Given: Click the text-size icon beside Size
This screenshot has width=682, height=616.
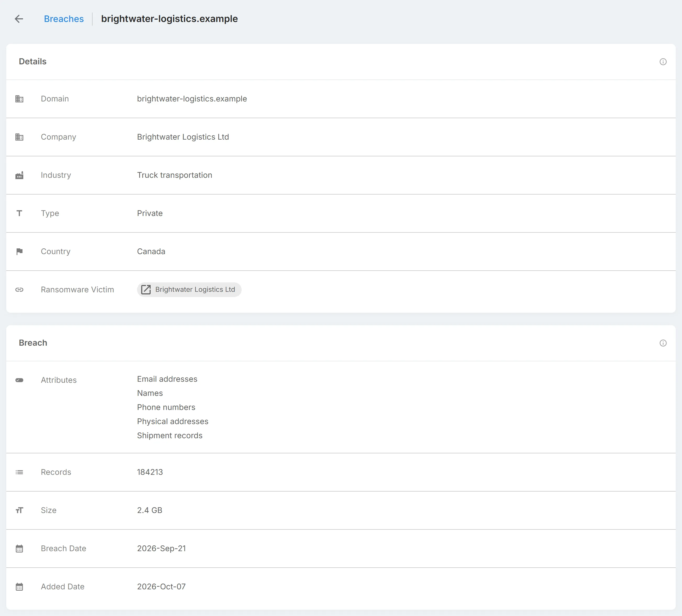Looking at the screenshot, I should tap(19, 510).
